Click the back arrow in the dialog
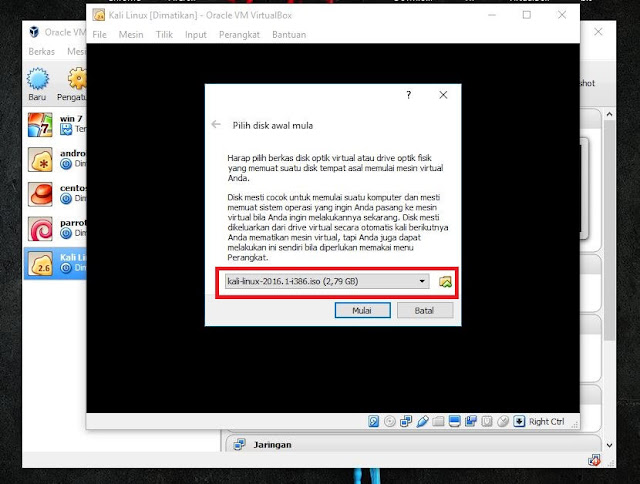 [x=216, y=124]
